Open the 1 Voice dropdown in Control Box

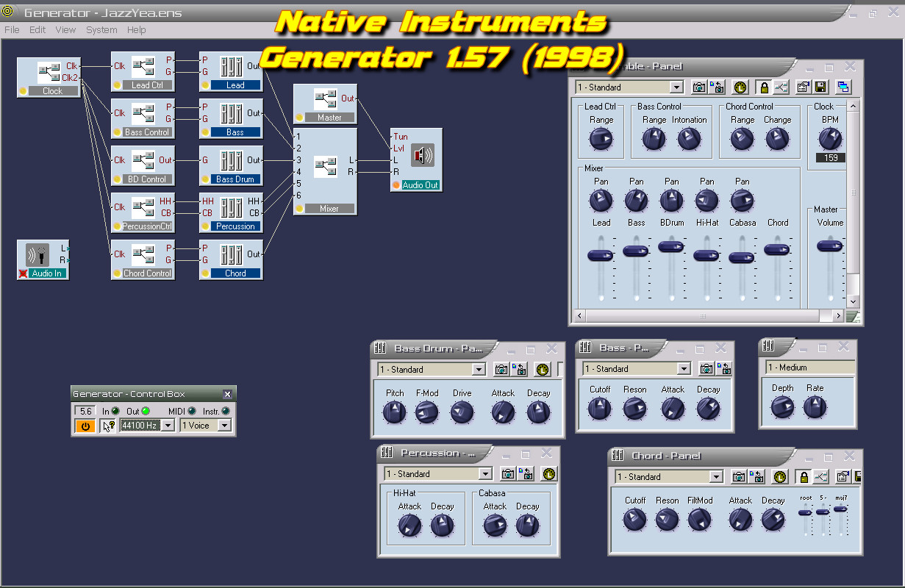click(x=224, y=426)
